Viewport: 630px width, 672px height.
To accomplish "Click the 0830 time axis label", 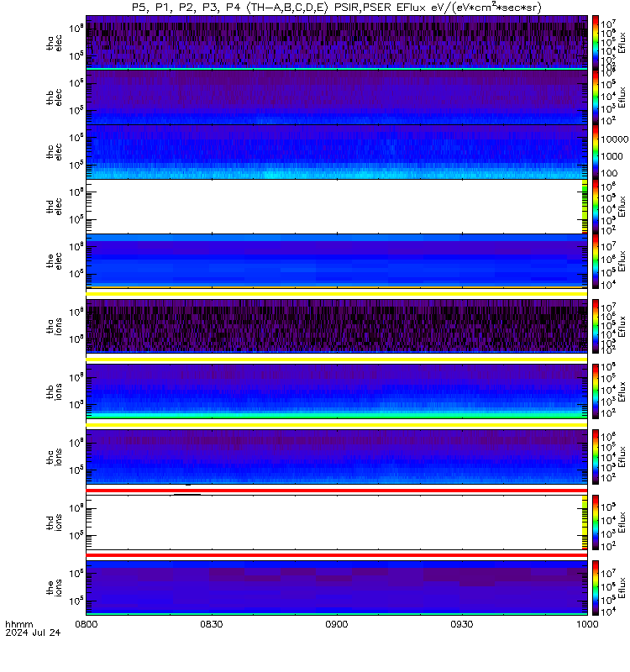I will [212, 624].
